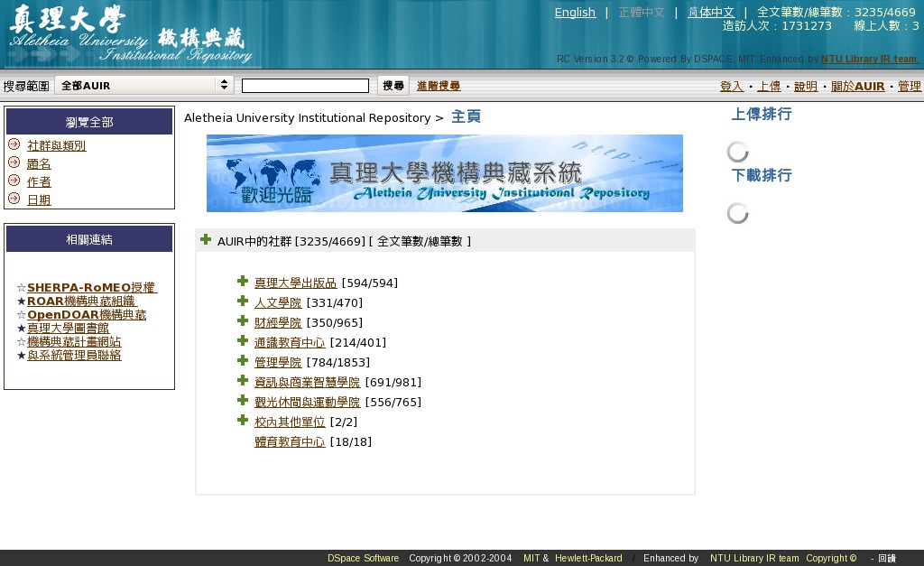
Task: Browse by 社群與類別
Action: point(57,145)
